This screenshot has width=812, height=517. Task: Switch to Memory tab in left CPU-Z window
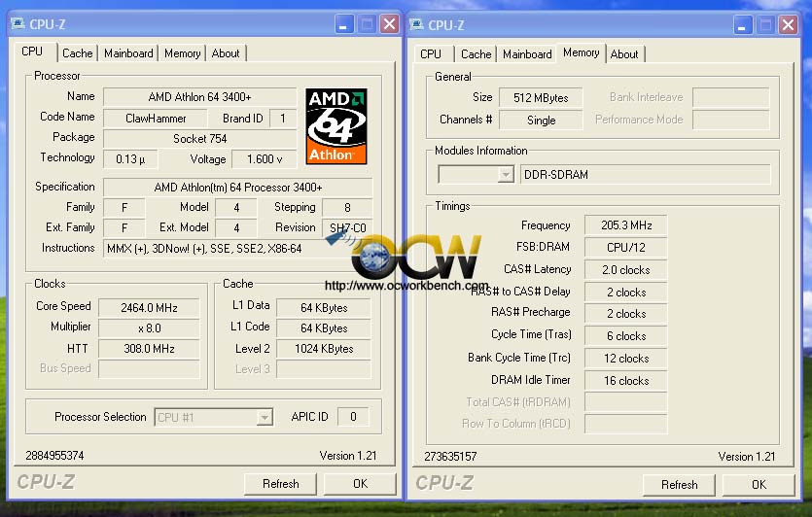[182, 53]
